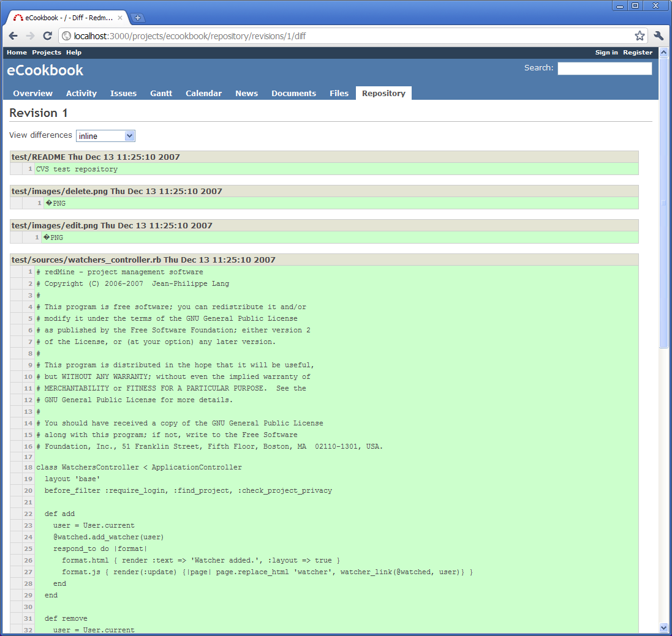
Task: Switch to the Issues tab
Action: [123, 94]
